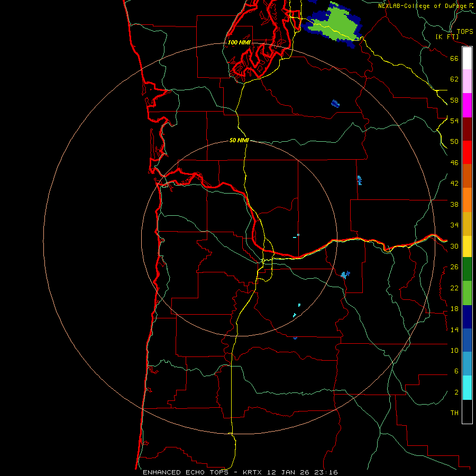Click the '50 NMI' range ring label
This screenshot has width=476, height=476.
239,140
